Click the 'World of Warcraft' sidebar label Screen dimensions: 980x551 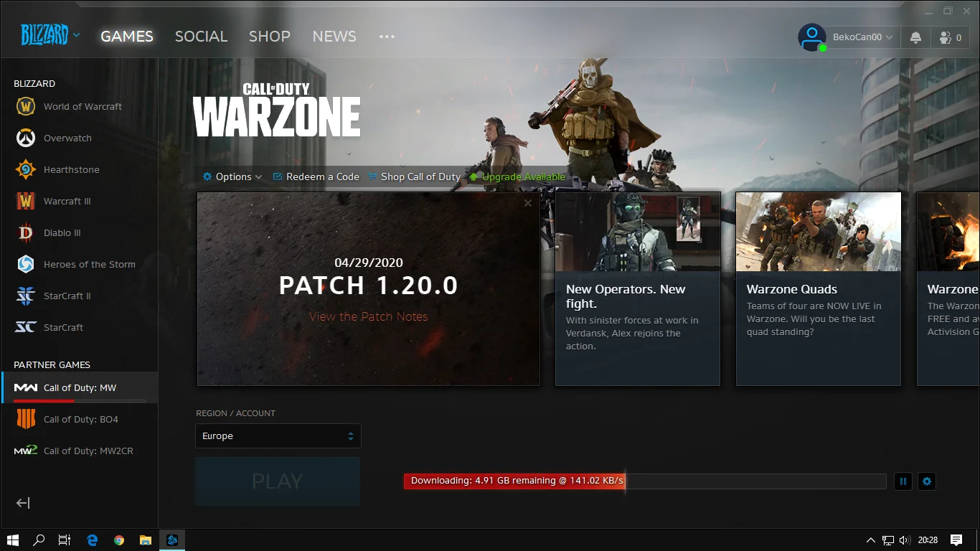click(83, 106)
